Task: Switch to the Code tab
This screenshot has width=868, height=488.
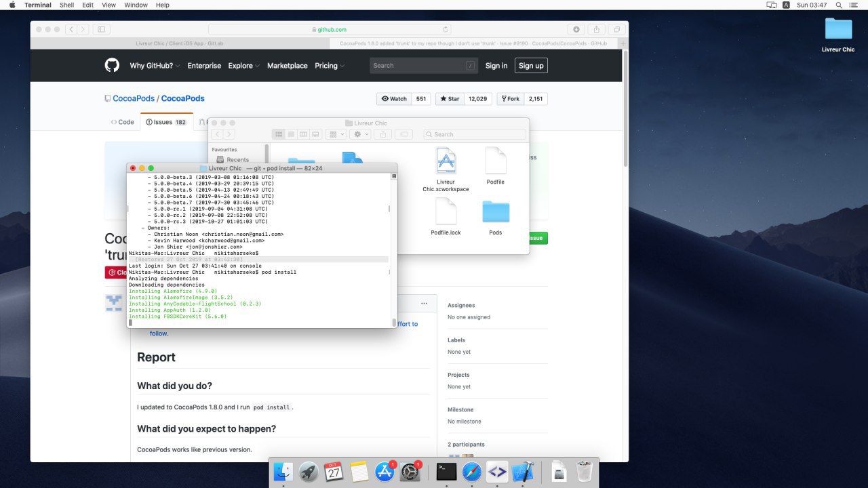Action: click(122, 122)
